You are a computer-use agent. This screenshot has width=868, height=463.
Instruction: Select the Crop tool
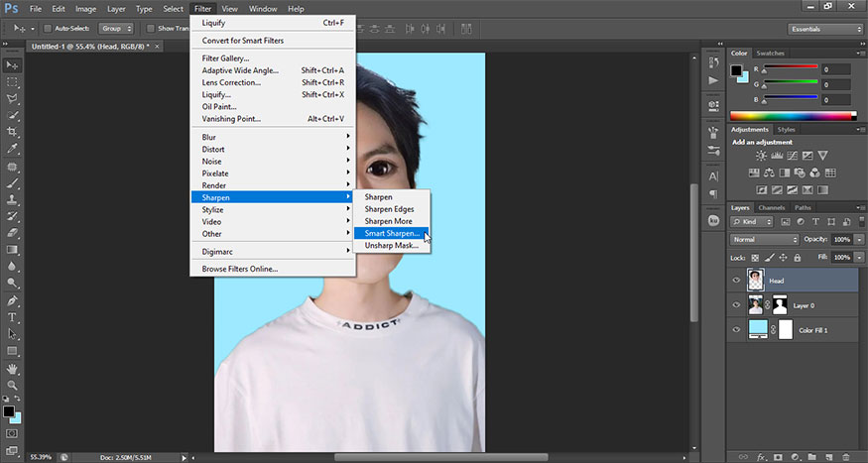point(13,133)
